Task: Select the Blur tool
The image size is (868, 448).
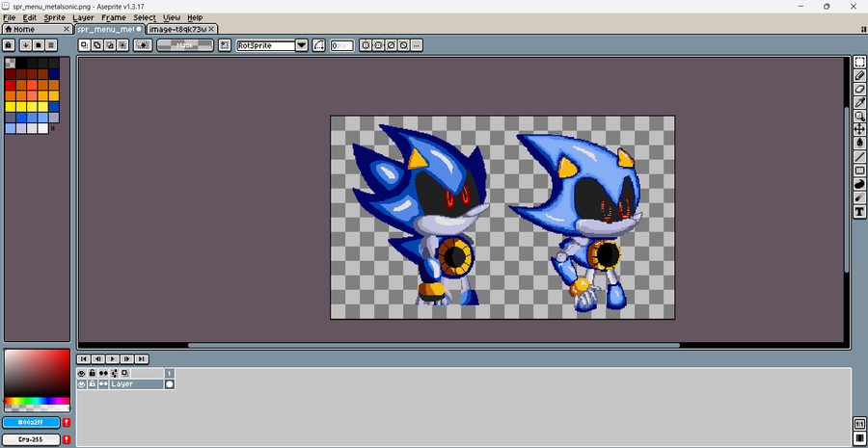Action: click(859, 198)
